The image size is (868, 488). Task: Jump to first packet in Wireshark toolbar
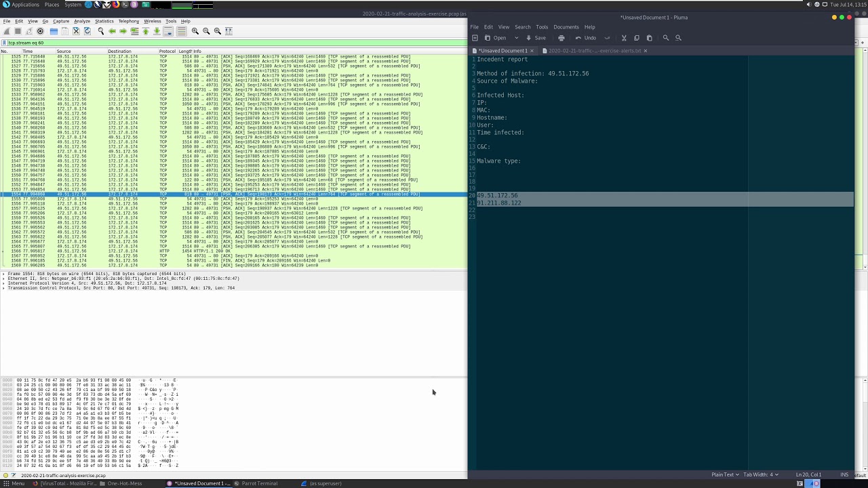coord(145,31)
